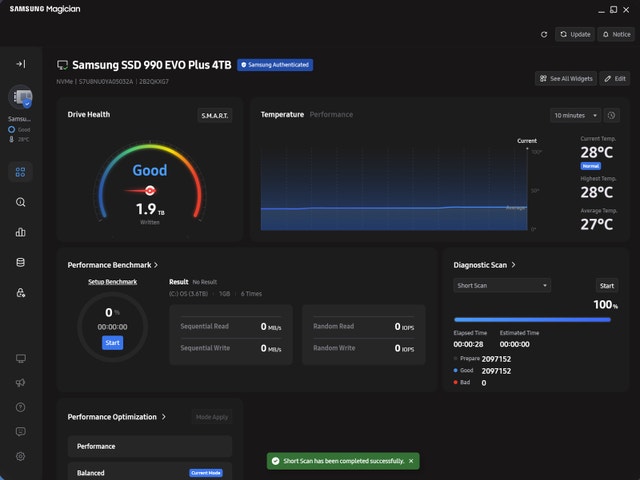This screenshot has height=480, width=640.
Task: Open the settings gear icon in sidebar
Action: [20, 456]
